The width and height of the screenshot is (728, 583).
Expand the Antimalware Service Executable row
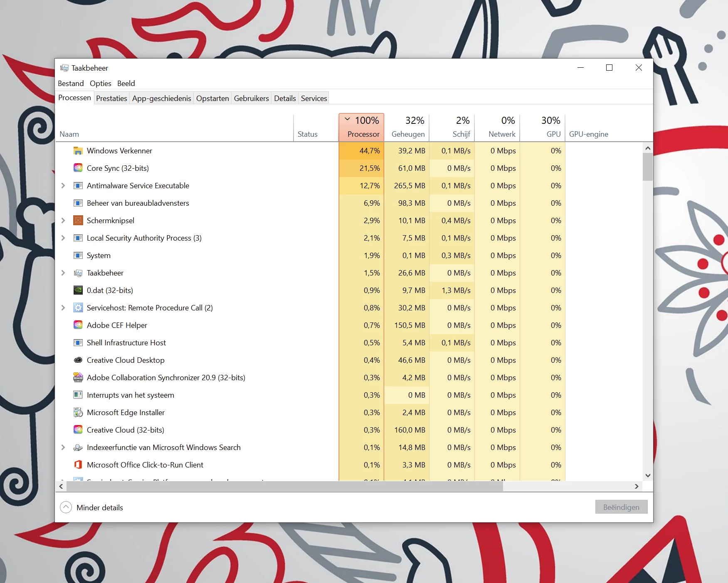63,186
